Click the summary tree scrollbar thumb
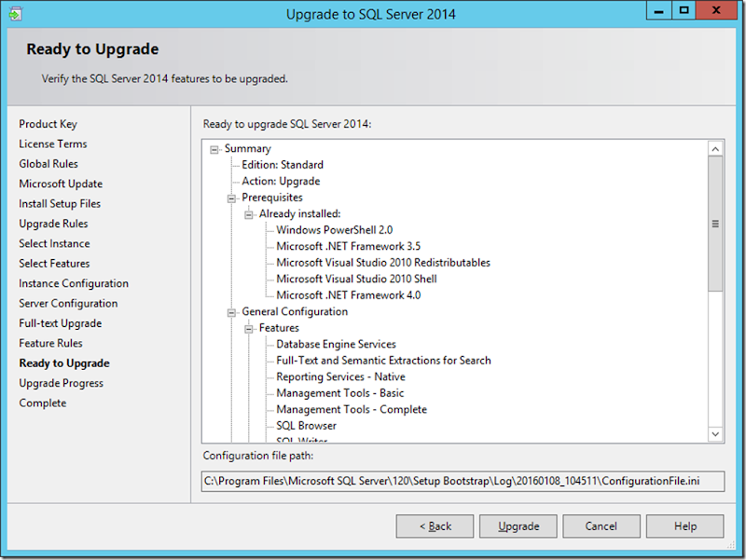 coord(715,224)
